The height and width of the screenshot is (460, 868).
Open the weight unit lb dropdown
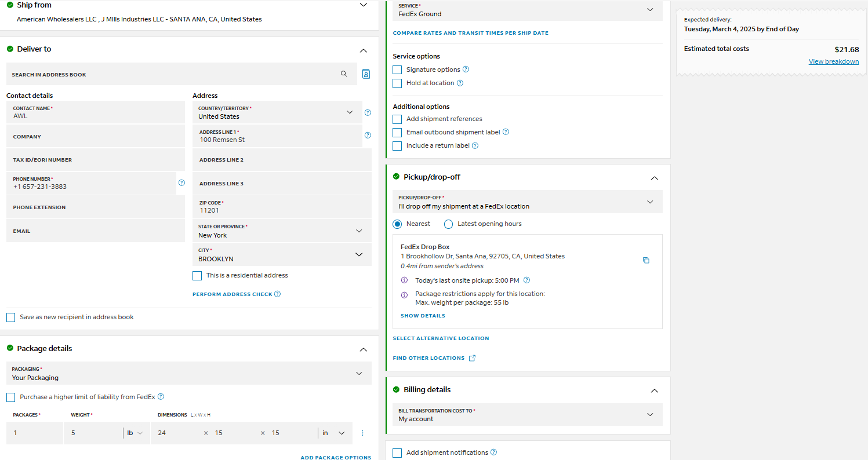pos(135,433)
